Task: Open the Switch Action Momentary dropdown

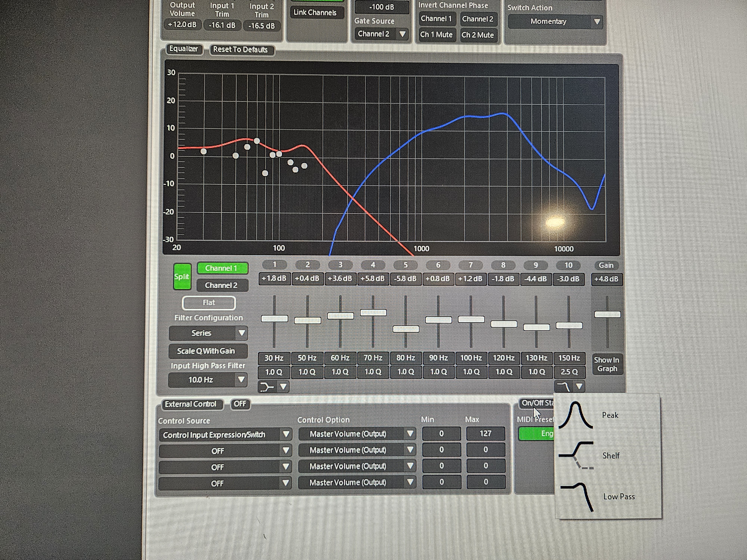Action: pos(555,22)
